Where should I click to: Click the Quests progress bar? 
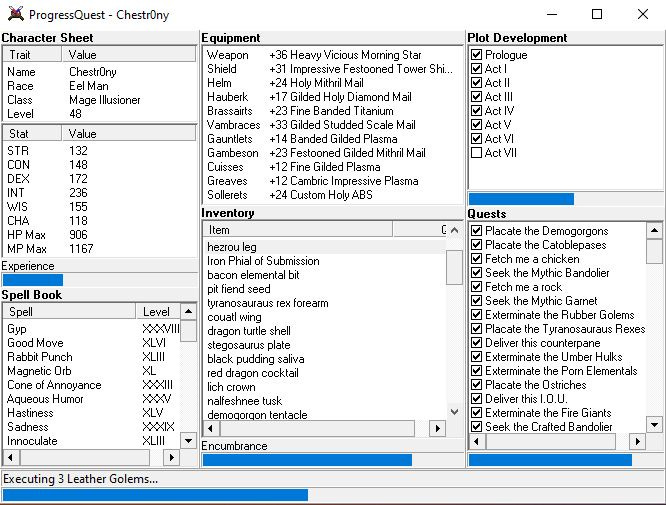point(566,460)
